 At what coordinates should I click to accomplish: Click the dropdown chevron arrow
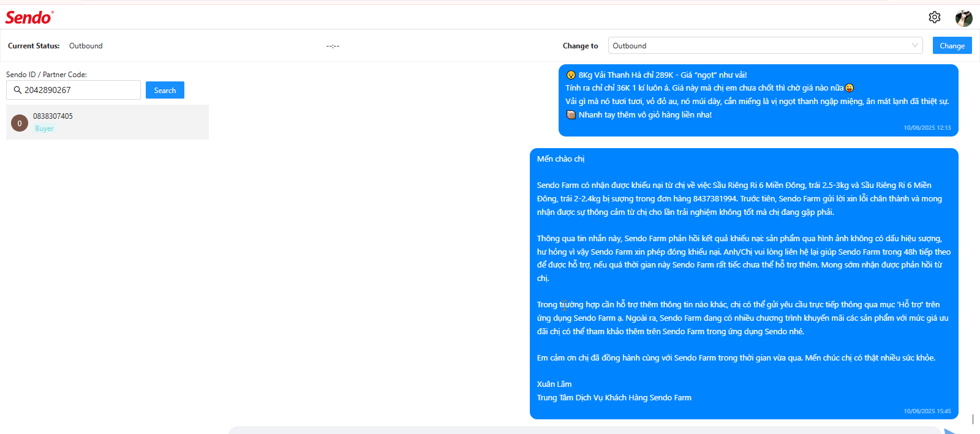point(914,45)
